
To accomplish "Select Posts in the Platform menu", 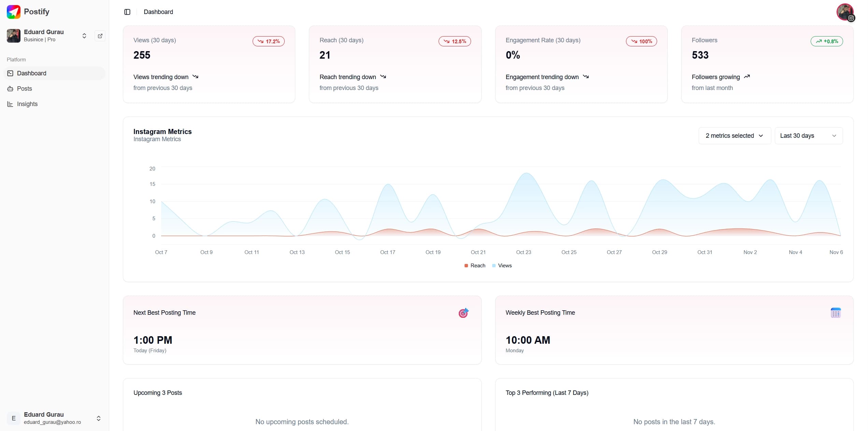I will tap(25, 89).
